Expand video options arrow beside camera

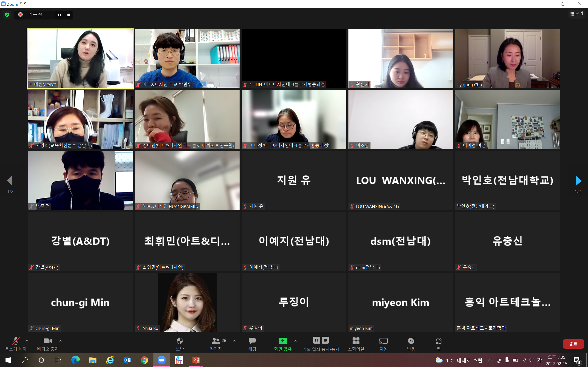click(61, 341)
